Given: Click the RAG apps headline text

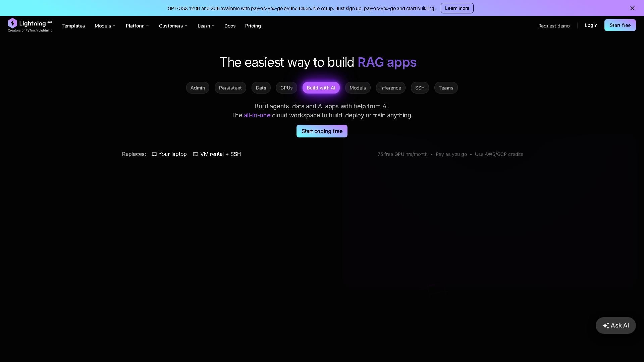Looking at the screenshot, I should tap(387, 62).
